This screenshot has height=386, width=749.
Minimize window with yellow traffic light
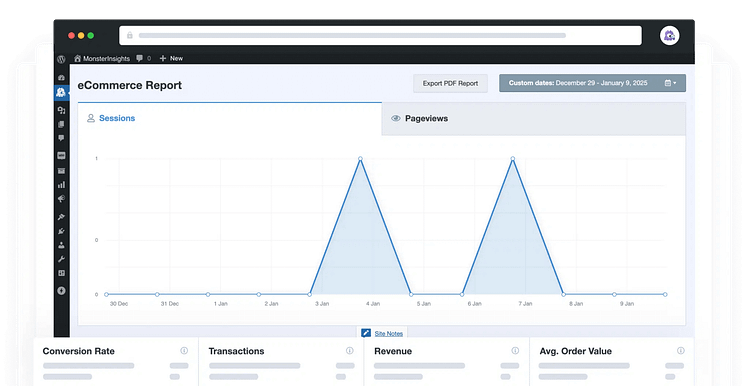(81, 35)
